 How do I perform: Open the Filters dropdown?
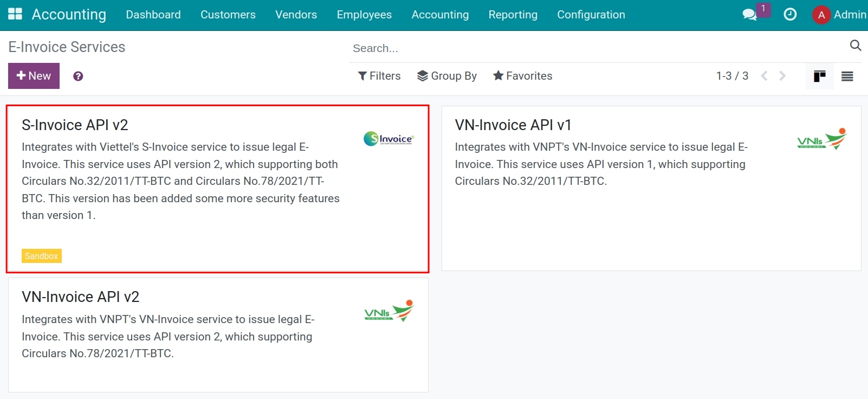379,76
